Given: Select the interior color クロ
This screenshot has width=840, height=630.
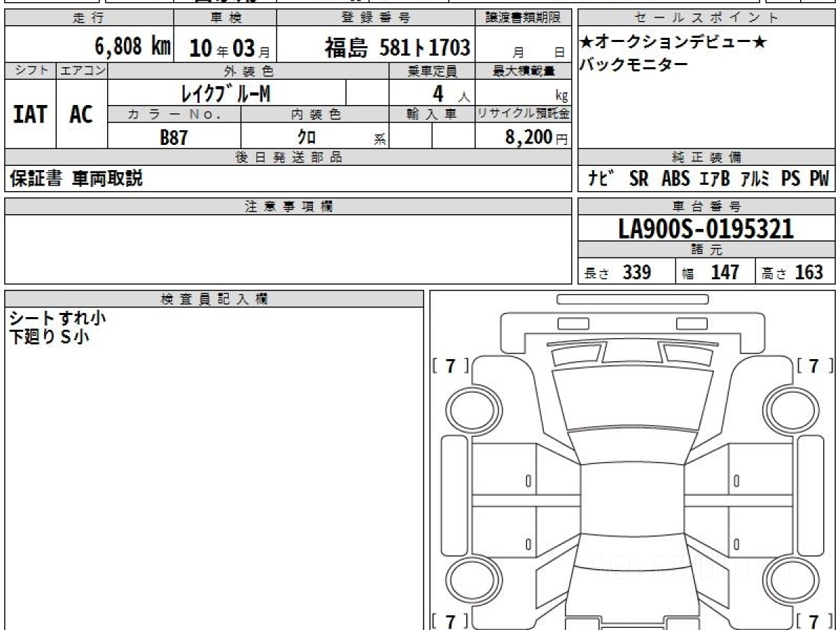Looking at the screenshot, I should point(307,137).
